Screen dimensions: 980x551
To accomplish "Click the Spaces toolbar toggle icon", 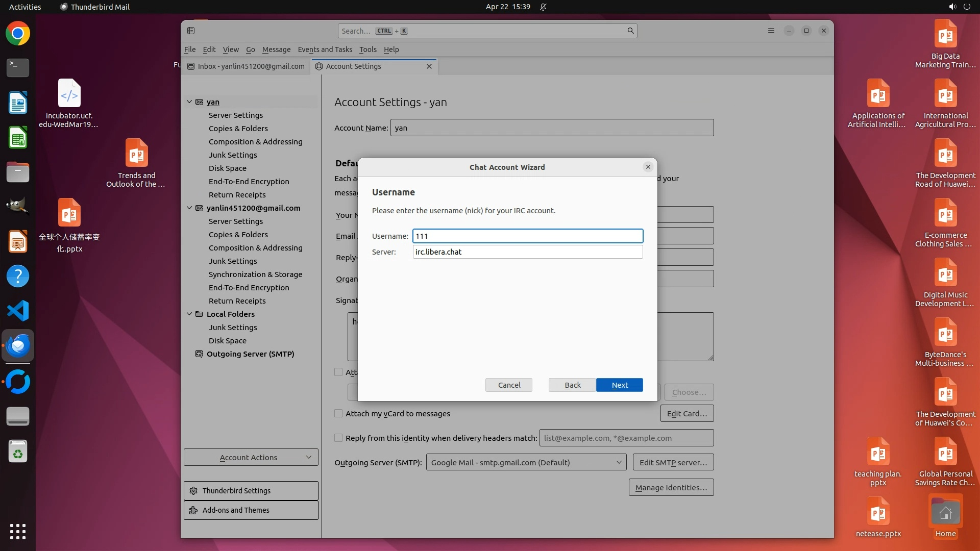I will coord(191,31).
